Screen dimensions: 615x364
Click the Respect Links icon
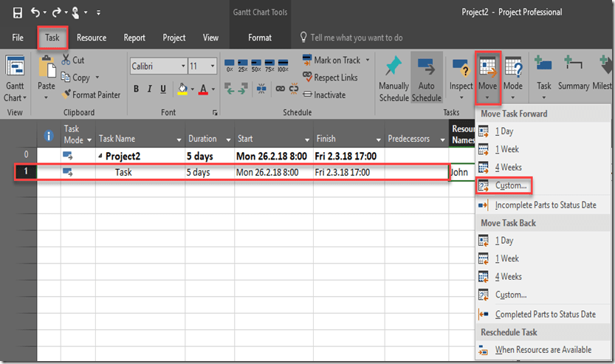pos(309,77)
